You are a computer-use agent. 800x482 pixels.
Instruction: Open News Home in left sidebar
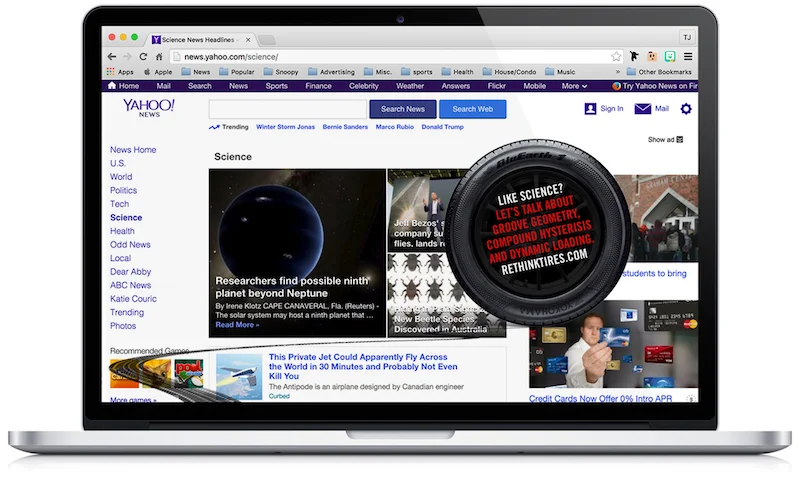pos(133,149)
